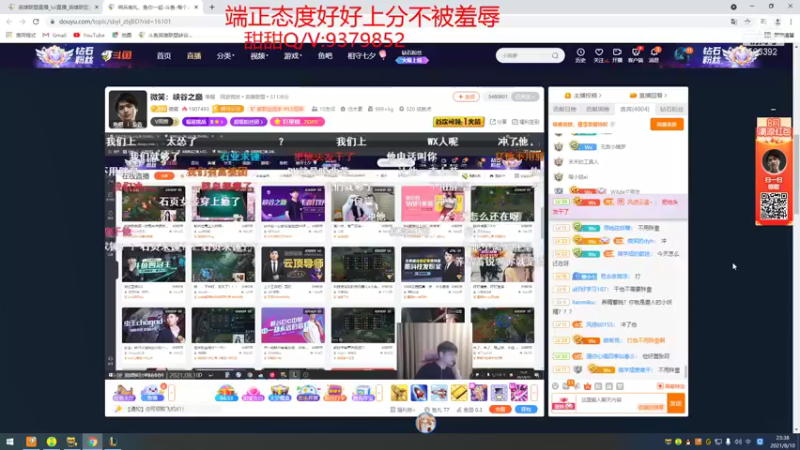This screenshot has height=450, width=800.
Task: Expand the 分类 nav dropdown
Action: tap(225, 56)
